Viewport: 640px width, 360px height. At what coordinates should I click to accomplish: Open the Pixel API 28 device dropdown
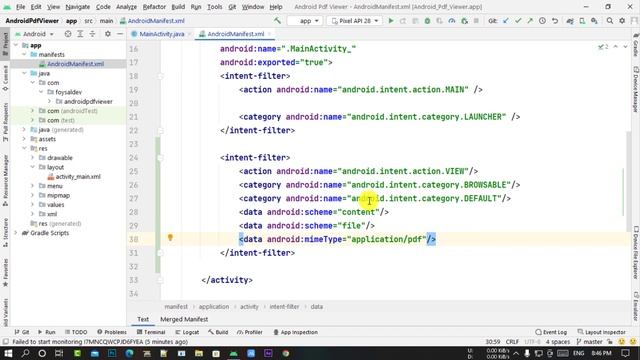[355, 21]
